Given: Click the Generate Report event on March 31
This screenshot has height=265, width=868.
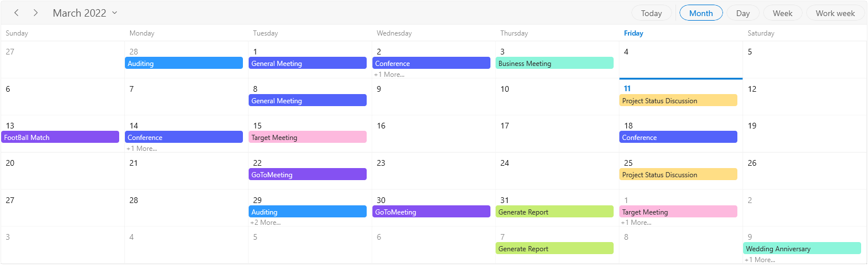Looking at the screenshot, I should point(554,212).
